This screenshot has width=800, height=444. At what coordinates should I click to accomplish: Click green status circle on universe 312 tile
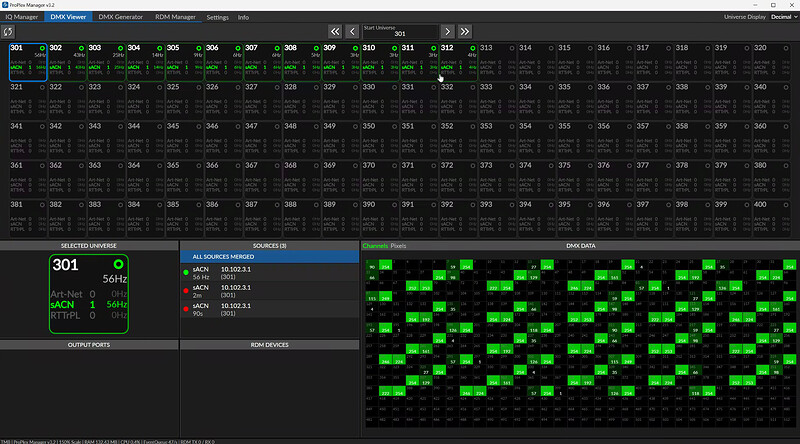pyautogui.click(x=472, y=48)
